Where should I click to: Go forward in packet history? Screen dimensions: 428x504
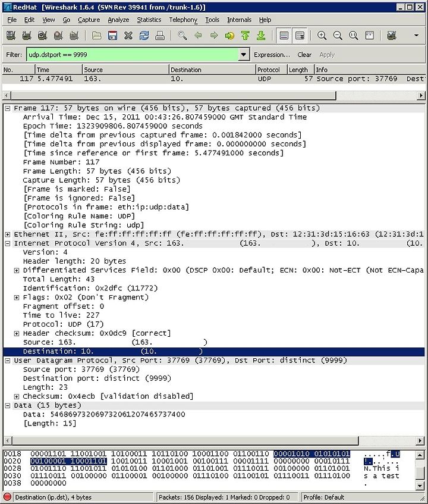coord(214,35)
